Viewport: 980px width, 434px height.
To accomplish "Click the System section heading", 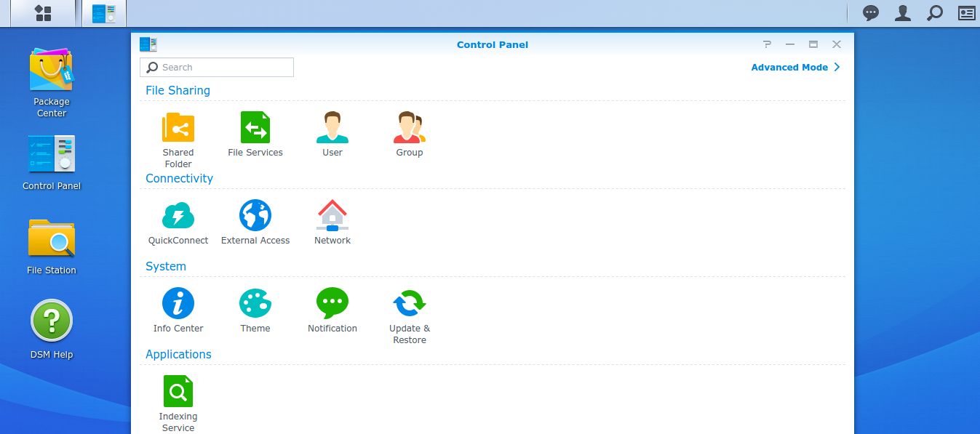I will [166, 267].
